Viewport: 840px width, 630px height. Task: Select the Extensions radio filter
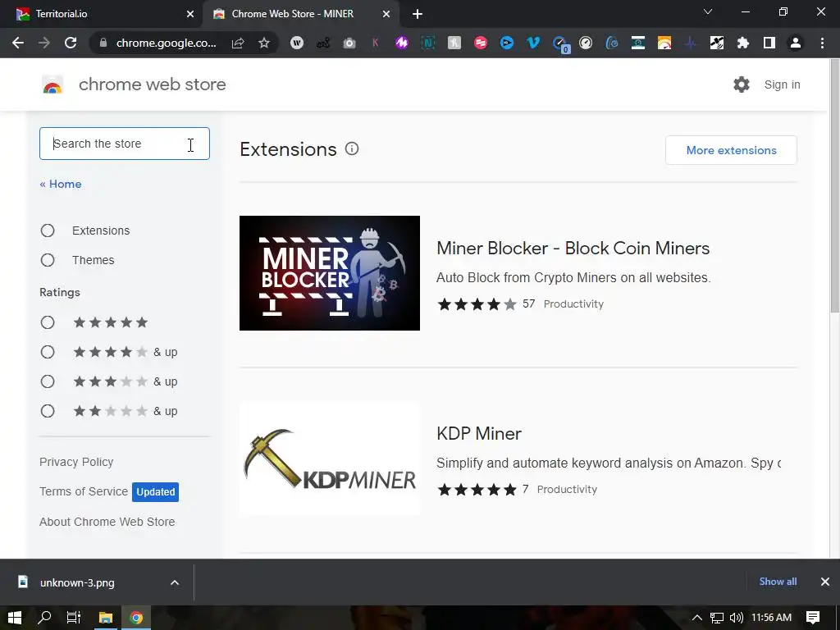48,231
